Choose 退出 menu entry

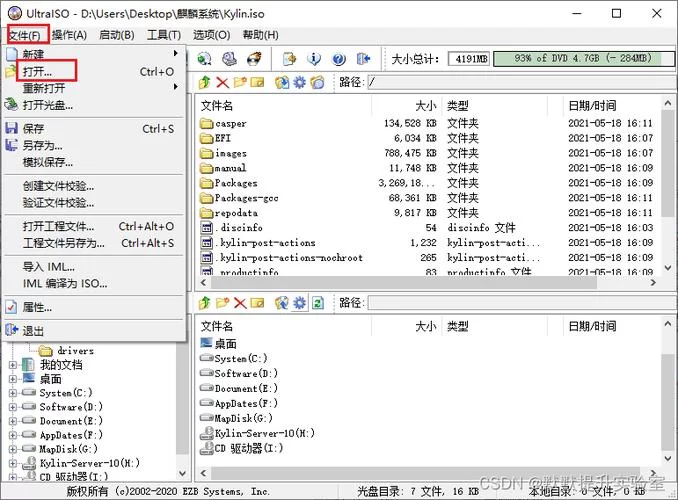click(94, 331)
